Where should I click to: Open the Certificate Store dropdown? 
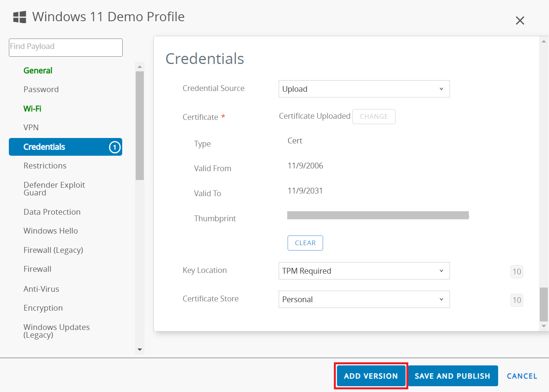[x=364, y=299]
